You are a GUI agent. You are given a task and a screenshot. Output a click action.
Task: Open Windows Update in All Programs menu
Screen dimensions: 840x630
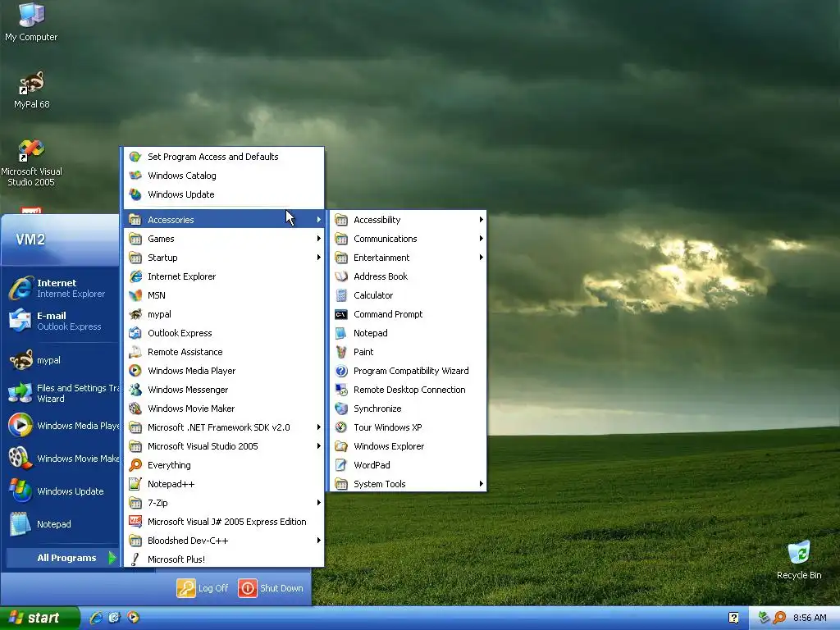pos(224,194)
